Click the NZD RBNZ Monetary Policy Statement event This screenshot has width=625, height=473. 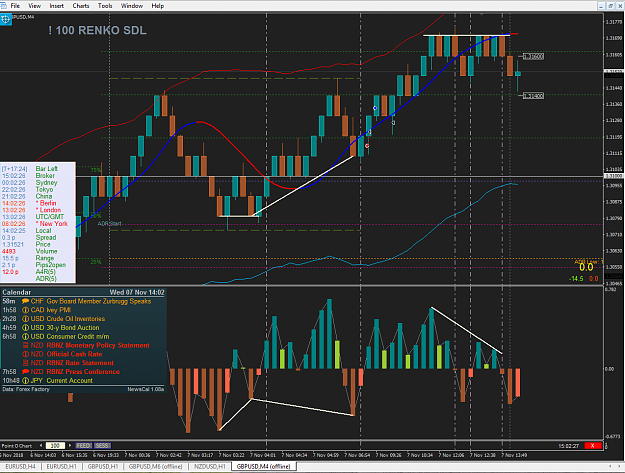click(x=83, y=345)
